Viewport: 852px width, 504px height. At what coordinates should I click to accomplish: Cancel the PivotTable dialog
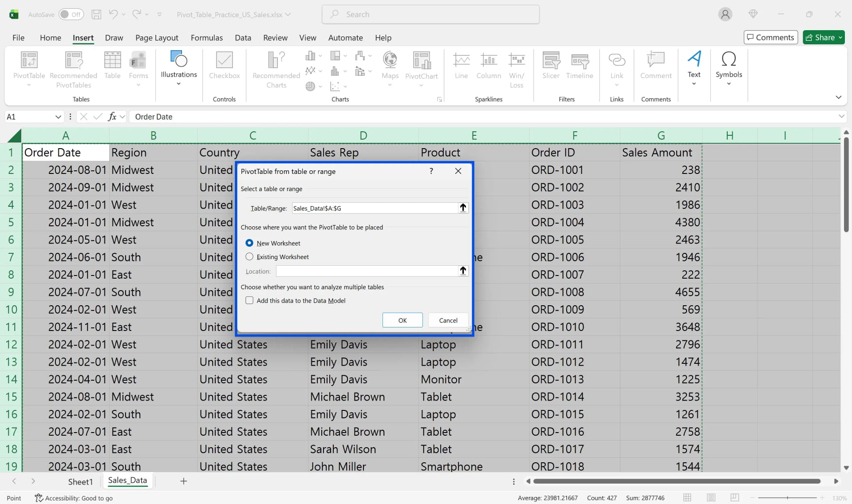point(448,320)
